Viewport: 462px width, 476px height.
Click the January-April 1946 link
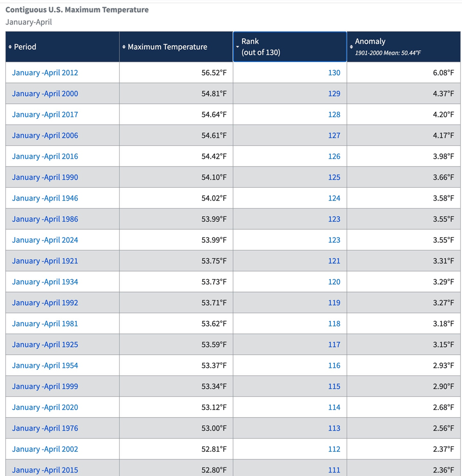[45, 198]
